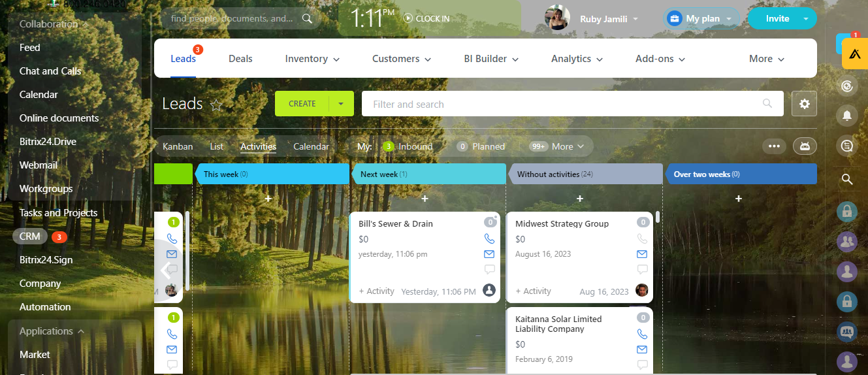Click the three-dots options button above kanban

pos(774,146)
